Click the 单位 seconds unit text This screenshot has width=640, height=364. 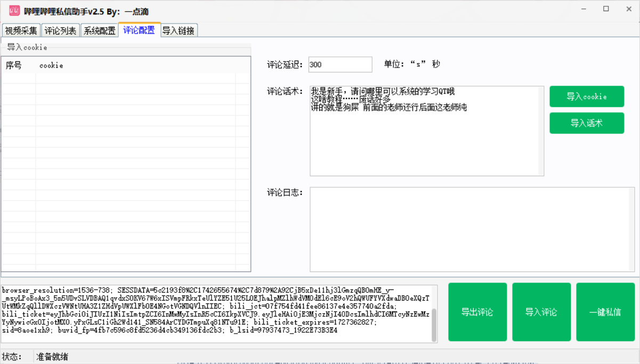(x=412, y=64)
